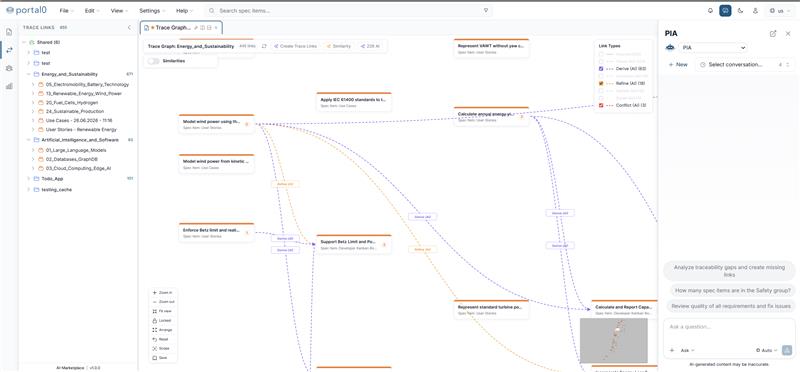Click 'How many spec items' suggestion
The width and height of the screenshot is (800, 372).
point(732,290)
